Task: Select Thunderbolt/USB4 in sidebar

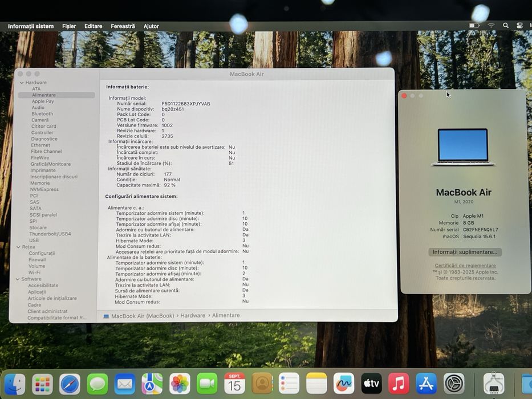Action: tap(50, 234)
